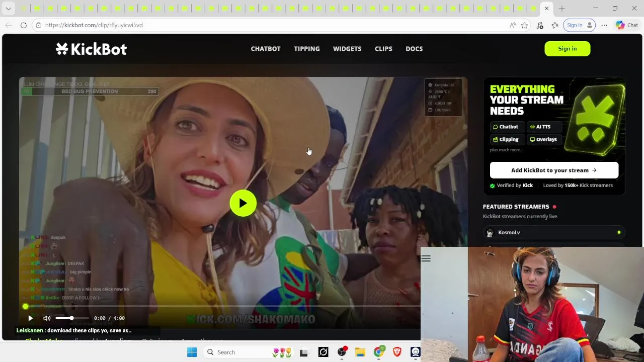Close the active browser tab

(546, 9)
